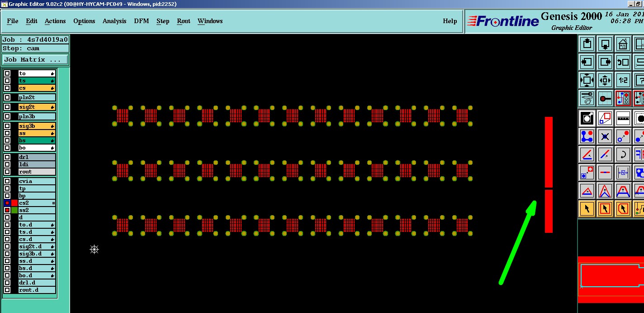Click the 'ldi' layer name
This screenshot has height=313, width=644.
click(x=37, y=164)
